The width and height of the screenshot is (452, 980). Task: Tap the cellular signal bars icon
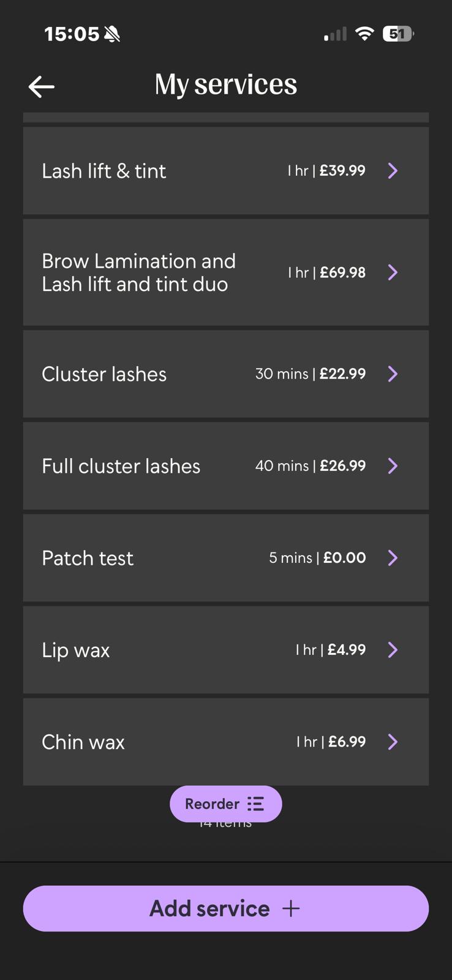(335, 34)
